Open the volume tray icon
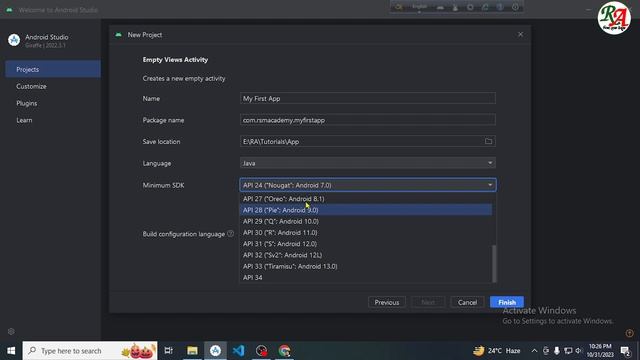The height and width of the screenshot is (360, 640). tap(578, 351)
